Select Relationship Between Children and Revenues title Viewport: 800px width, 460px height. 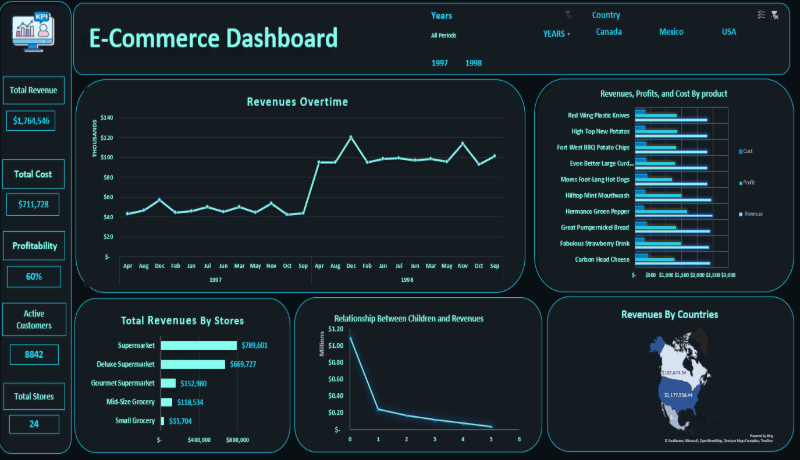[409, 319]
